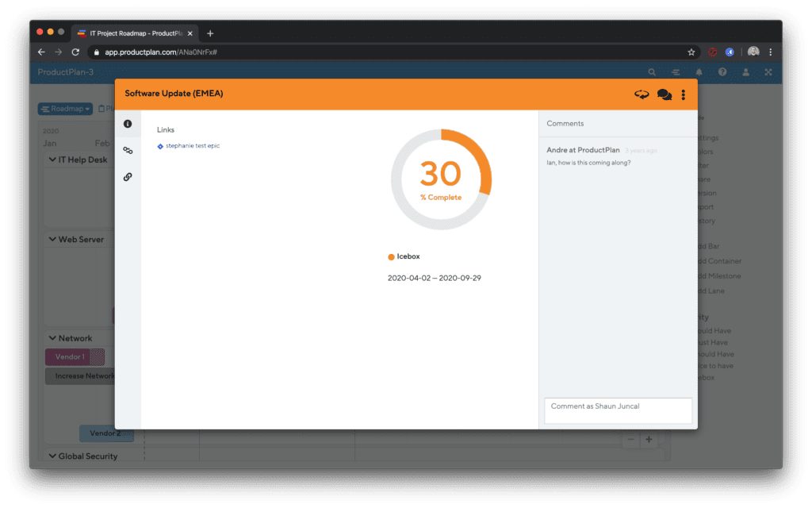Image resolution: width=812 pixels, height=508 pixels.
Task: Select the Icebox legend item
Action: click(x=408, y=256)
